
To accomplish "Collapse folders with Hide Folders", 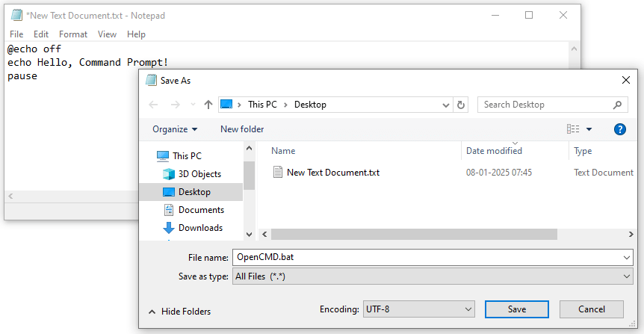I will (180, 312).
